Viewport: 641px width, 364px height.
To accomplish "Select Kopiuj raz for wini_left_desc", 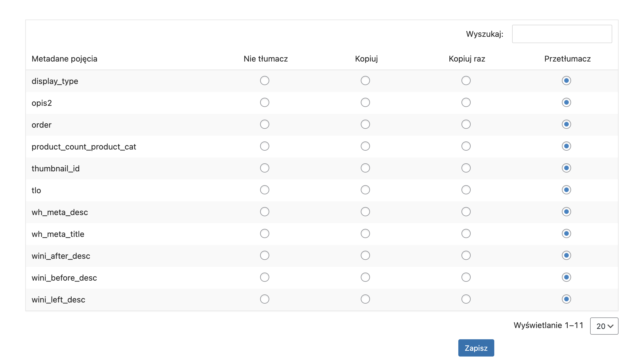I will [x=466, y=299].
